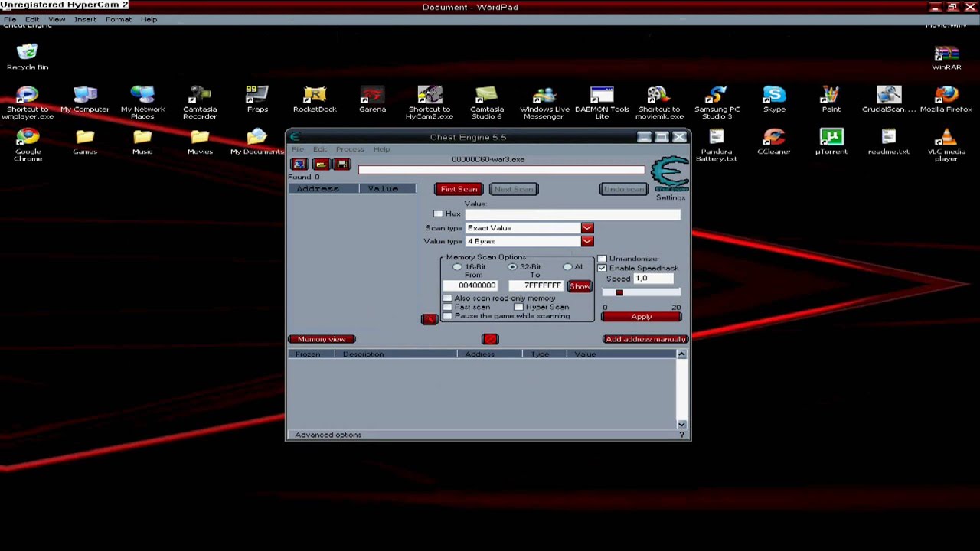Screen dimensions: 980x551
Task: Click the address list scroll down arrow
Action: click(681, 424)
